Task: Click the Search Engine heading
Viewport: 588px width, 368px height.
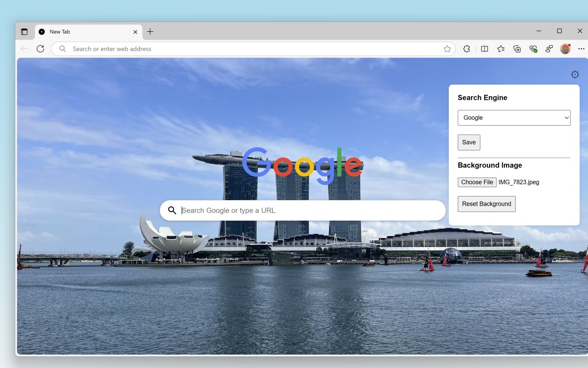Action: [x=482, y=98]
